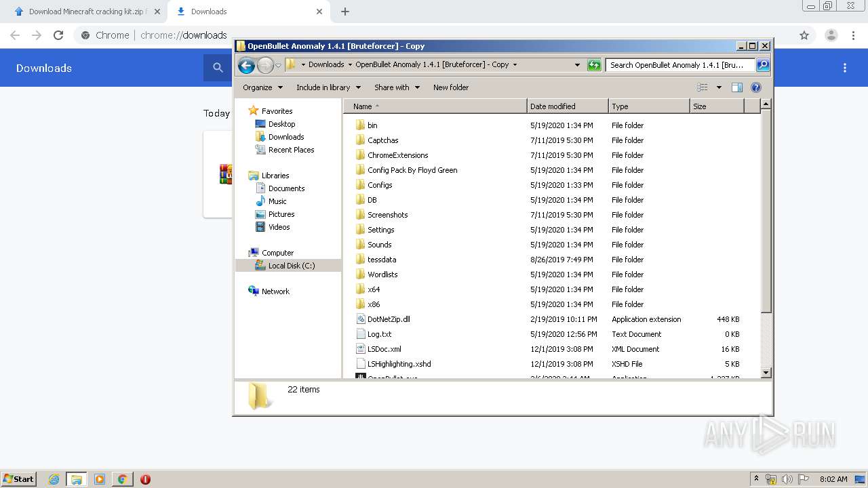Click the Explorer Back navigation arrow
The width and height of the screenshot is (868, 488).
pos(246,65)
